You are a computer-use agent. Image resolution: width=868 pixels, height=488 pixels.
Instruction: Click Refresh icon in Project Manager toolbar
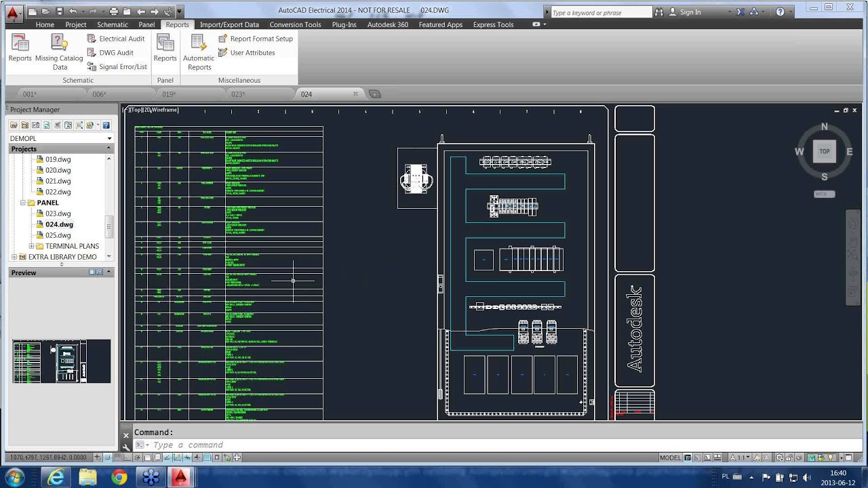coord(46,125)
